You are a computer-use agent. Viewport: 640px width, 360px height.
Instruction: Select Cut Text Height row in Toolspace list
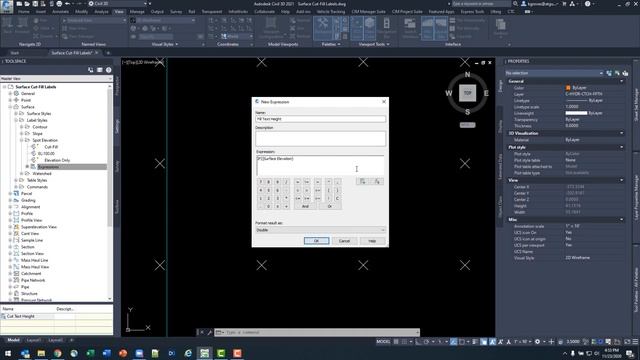(x=56, y=316)
